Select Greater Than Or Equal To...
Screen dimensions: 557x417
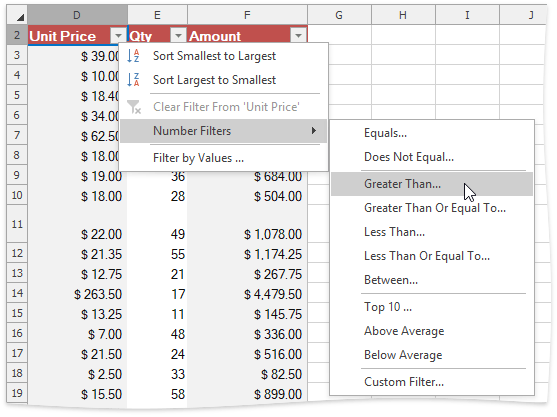[432, 208]
